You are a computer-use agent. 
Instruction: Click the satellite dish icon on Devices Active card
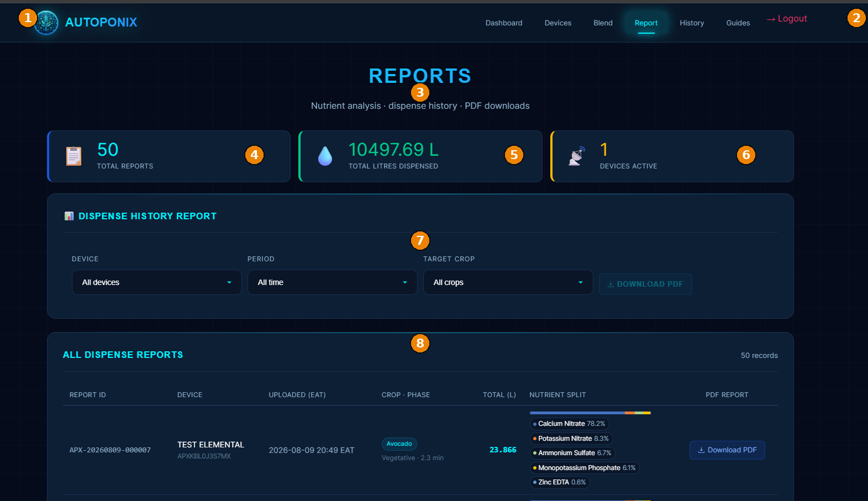coord(577,156)
